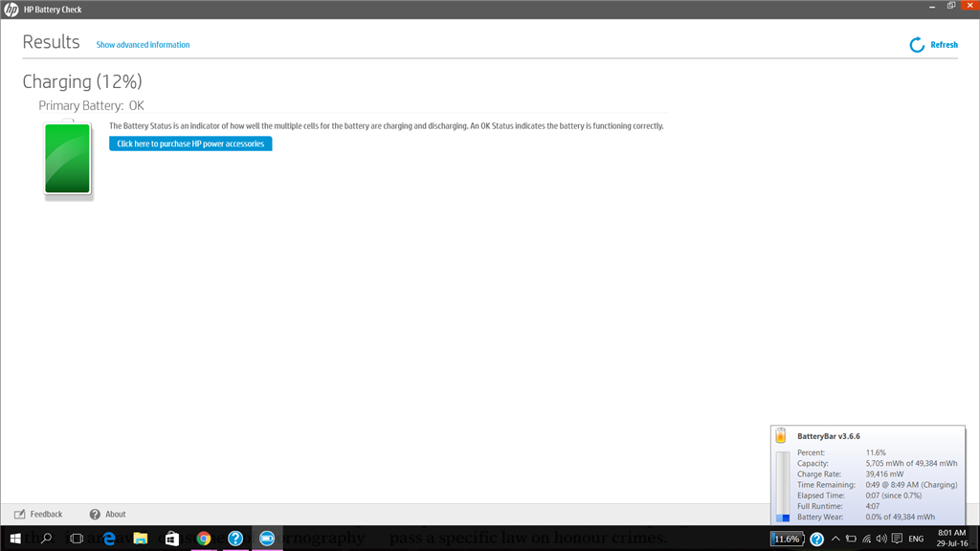Launch Google Chrome from taskbar
980x551 pixels.
(x=204, y=539)
